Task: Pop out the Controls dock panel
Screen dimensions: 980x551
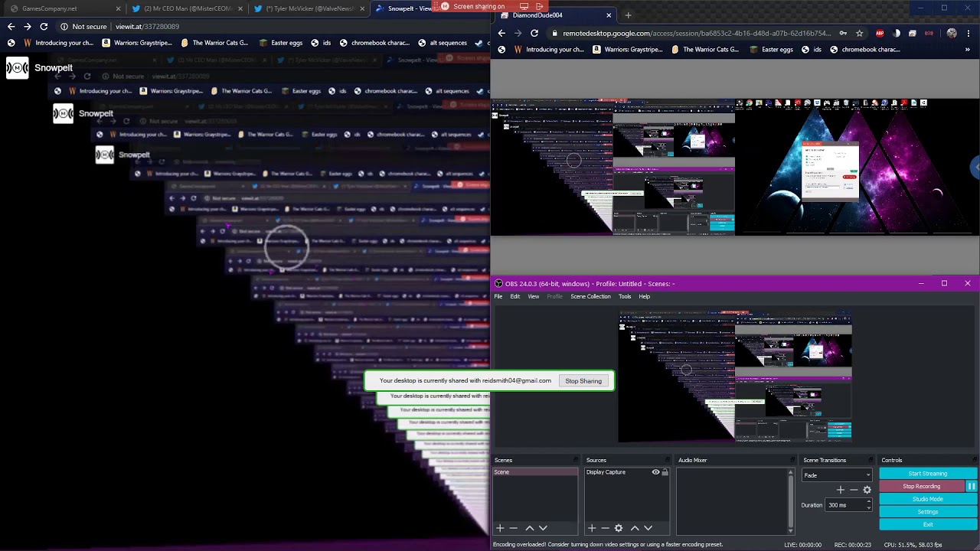Action: [973, 460]
